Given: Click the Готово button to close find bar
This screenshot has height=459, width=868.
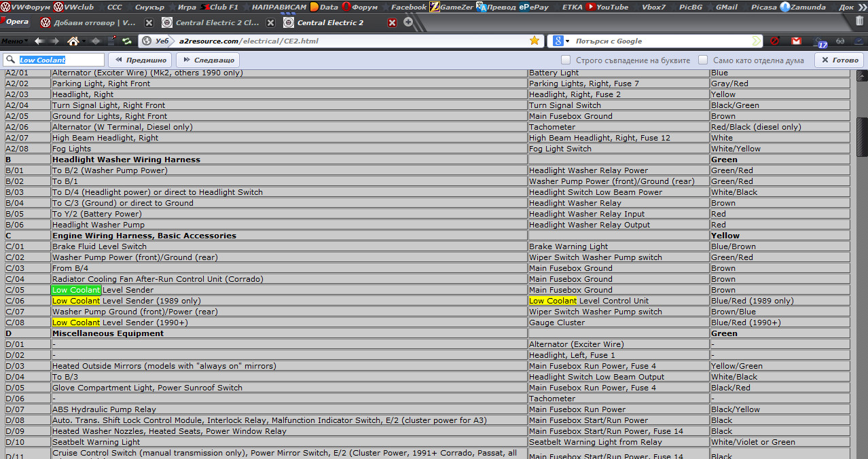Looking at the screenshot, I should (x=839, y=60).
